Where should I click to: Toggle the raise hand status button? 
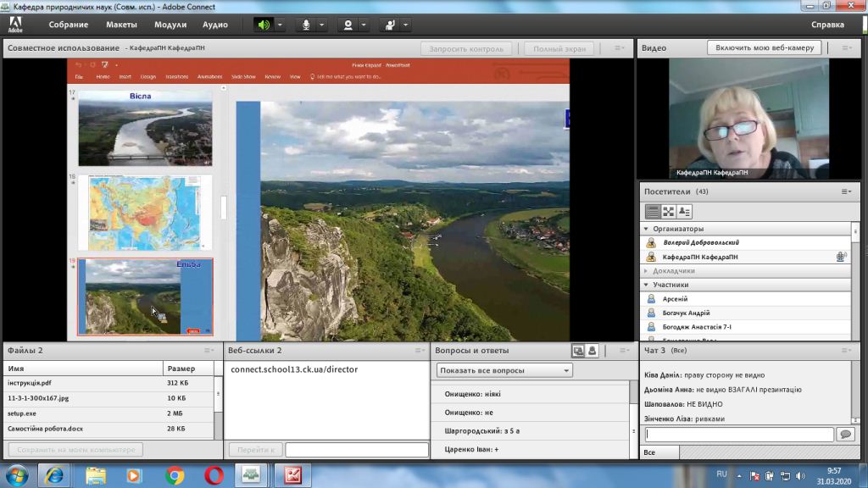point(390,25)
